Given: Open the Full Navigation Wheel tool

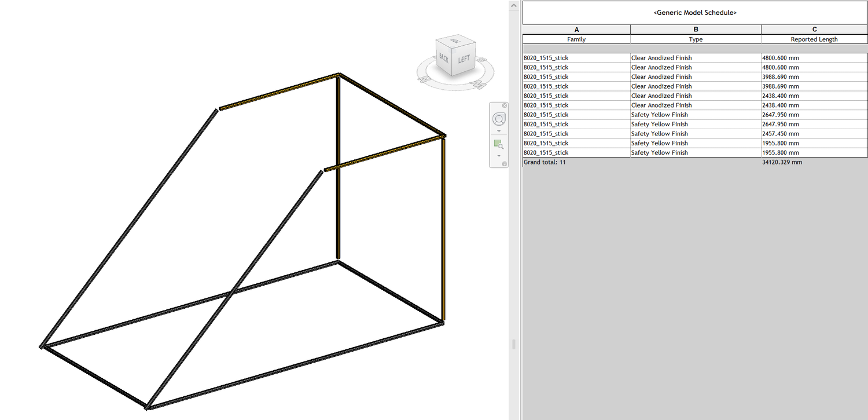Looking at the screenshot, I should pyautogui.click(x=499, y=119).
